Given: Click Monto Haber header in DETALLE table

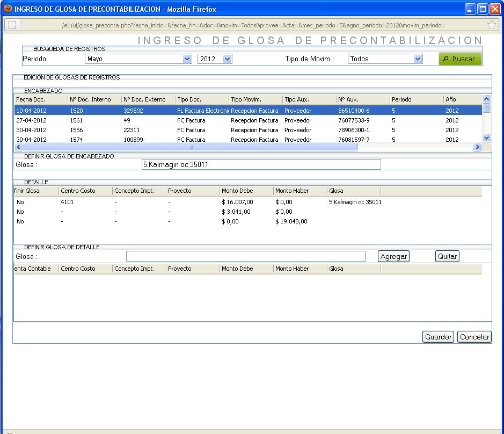Looking at the screenshot, I should click(x=300, y=191).
